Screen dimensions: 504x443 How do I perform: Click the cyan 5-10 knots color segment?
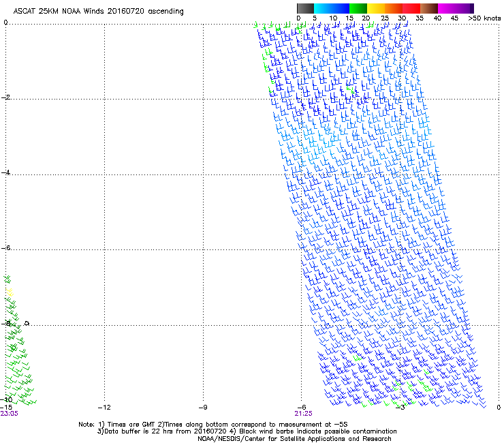(x=323, y=8)
